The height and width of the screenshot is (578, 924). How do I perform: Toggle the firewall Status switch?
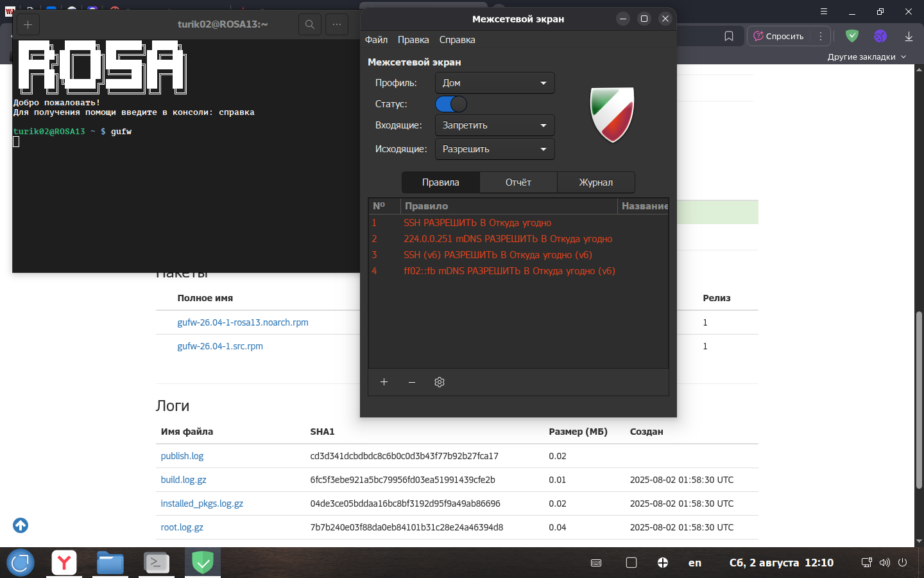451,104
